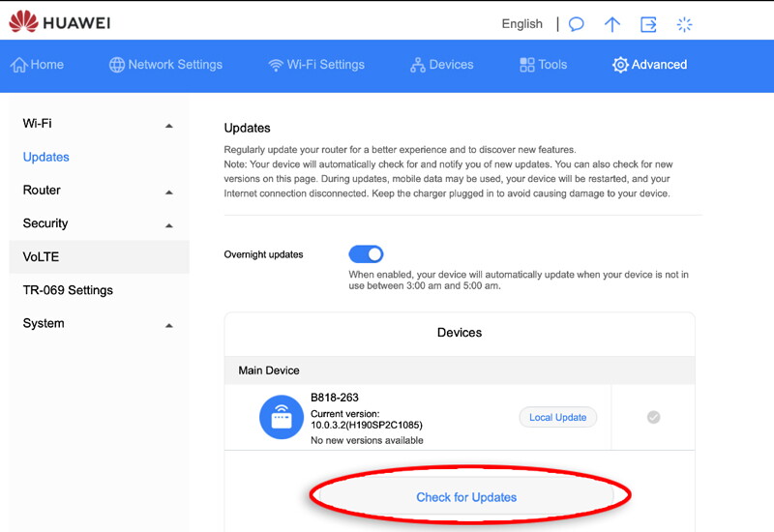
Task: Open the English language selector
Action: (x=521, y=23)
